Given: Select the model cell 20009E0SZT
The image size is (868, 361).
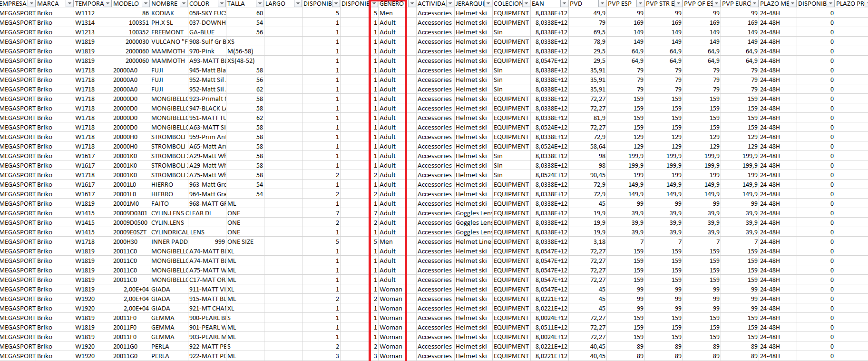Looking at the screenshot, I should (x=131, y=232).
